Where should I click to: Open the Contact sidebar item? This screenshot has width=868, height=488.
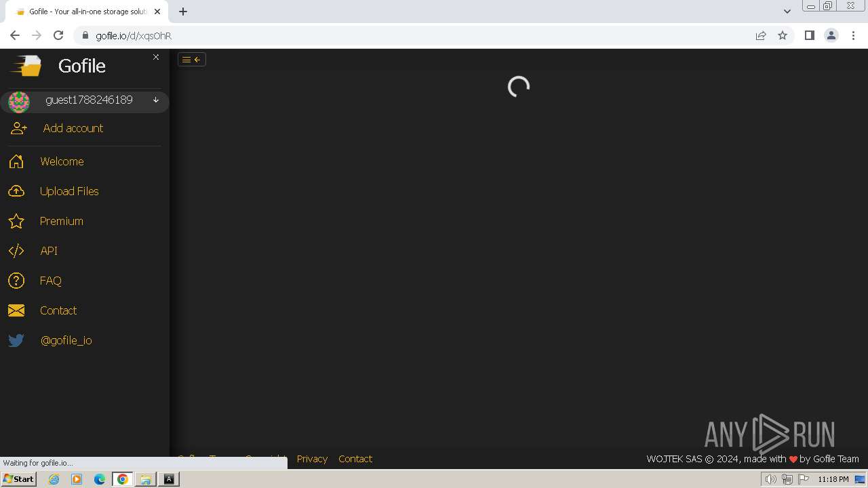(x=58, y=310)
